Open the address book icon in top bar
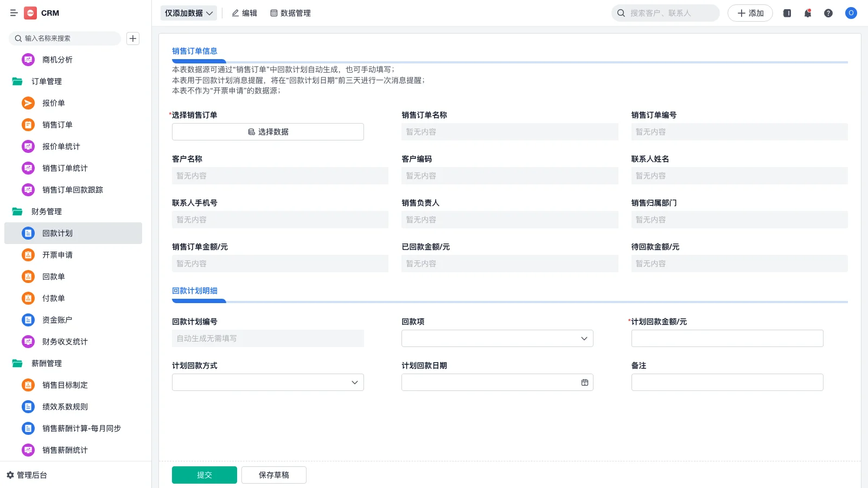Image resolution: width=868 pixels, height=488 pixels. (x=787, y=13)
